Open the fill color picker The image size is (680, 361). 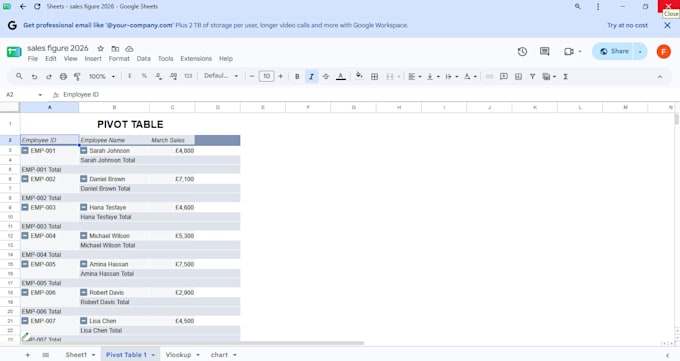coord(359,76)
